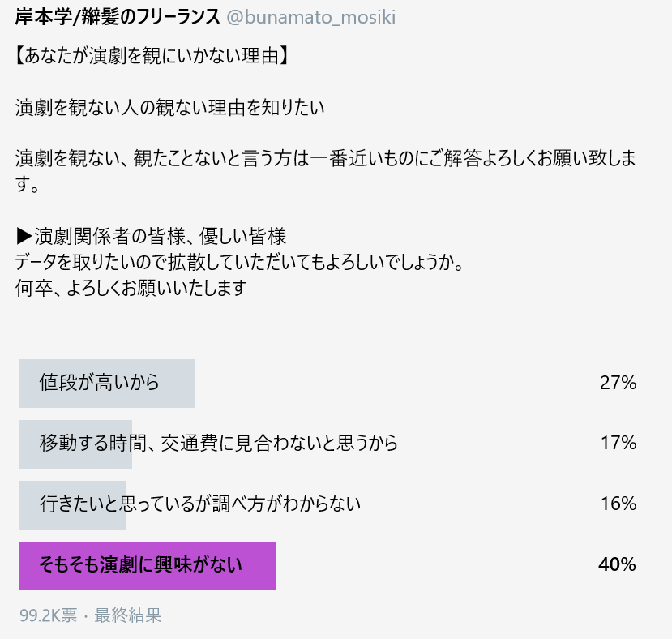Click the paragraph starting 演劇を観ない、観たことない
The width and height of the screenshot is (672, 639).
click(x=326, y=172)
